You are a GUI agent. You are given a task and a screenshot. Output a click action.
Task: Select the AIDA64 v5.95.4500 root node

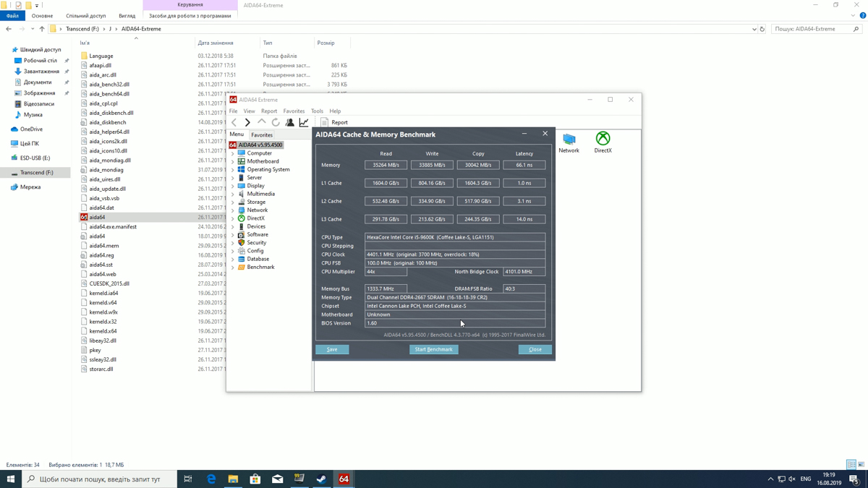point(260,145)
